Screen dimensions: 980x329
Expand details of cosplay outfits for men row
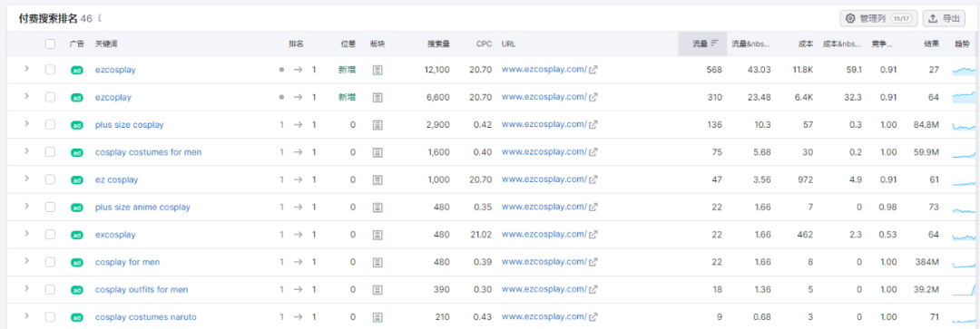point(26,288)
